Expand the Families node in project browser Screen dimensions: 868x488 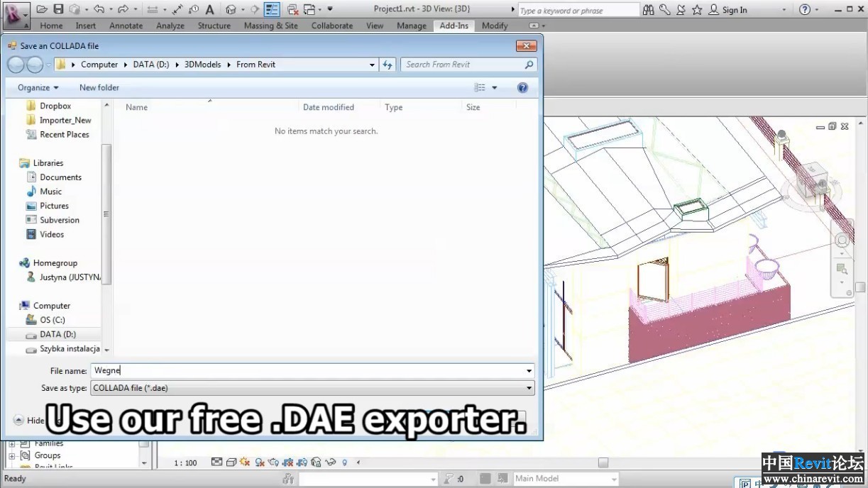coord(12,443)
